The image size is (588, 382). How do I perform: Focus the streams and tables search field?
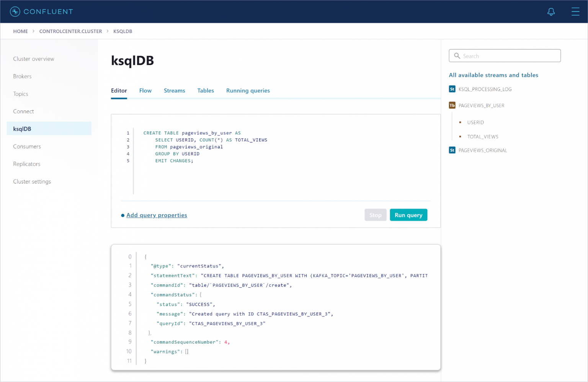(x=509, y=56)
